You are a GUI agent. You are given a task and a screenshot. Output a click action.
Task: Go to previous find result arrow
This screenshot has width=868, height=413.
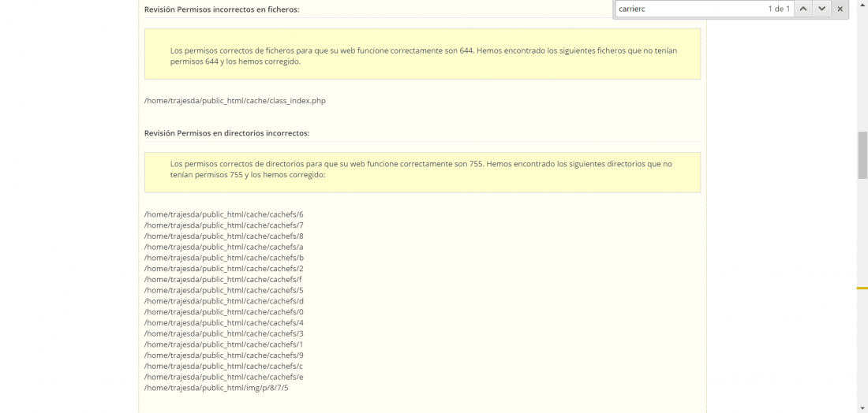(803, 9)
